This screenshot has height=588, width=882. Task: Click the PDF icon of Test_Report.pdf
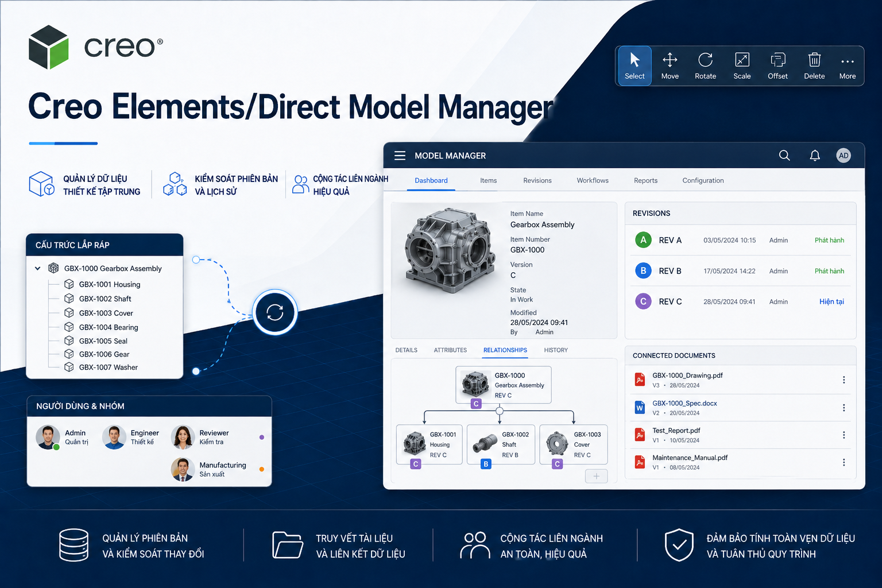640,435
